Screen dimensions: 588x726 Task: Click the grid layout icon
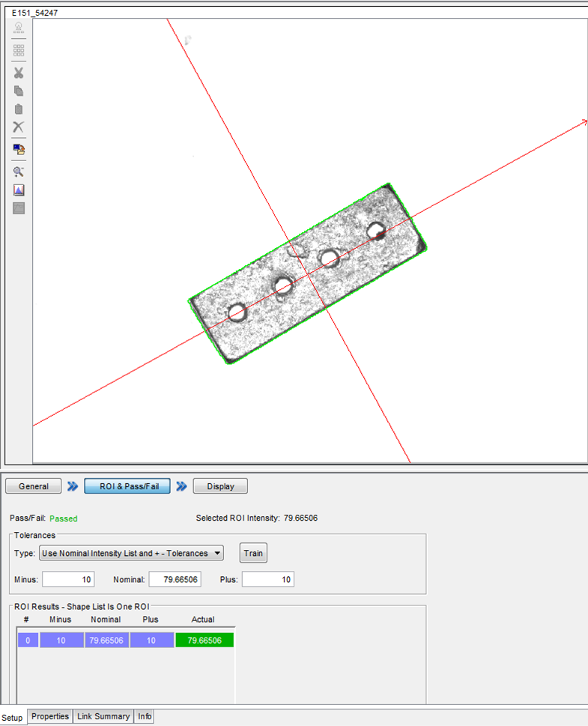click(x=19, y=50)
